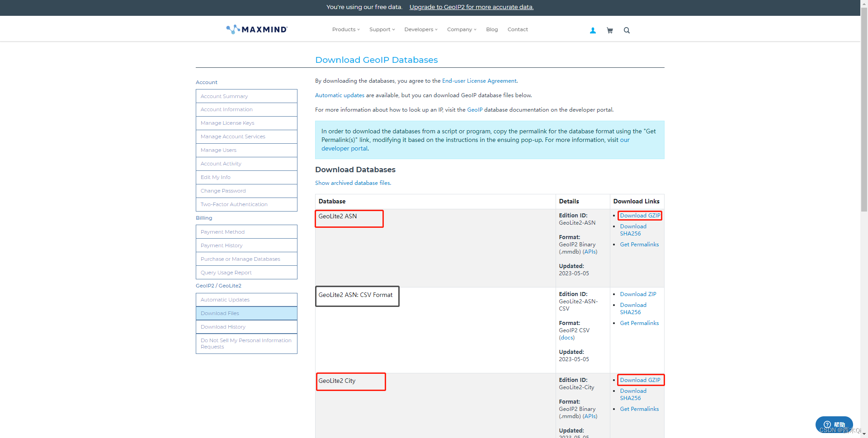Select the 'GeoLite2 ASN' database name
Screen dimensions: 868x438
pos(337,216)
